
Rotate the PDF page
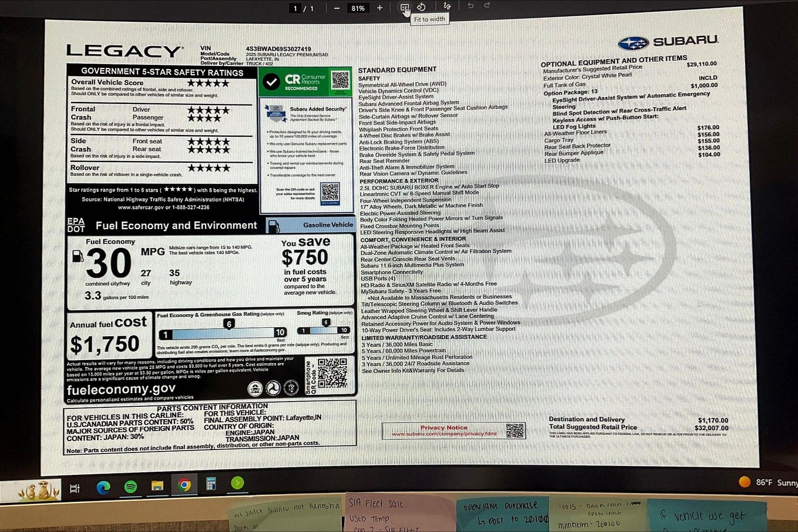coord(421,7)
